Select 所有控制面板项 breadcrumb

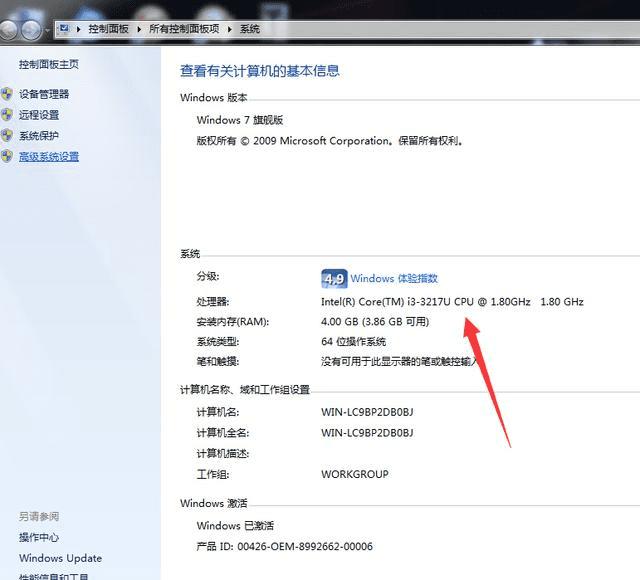pyautogui.click(x=184, y=29)
